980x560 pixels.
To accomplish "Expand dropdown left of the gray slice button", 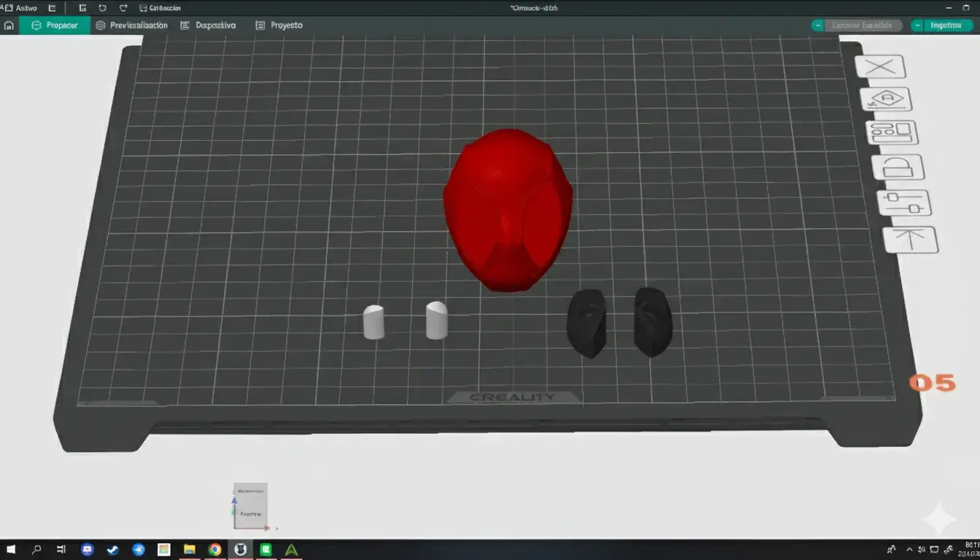I will (x=818, y=26).
